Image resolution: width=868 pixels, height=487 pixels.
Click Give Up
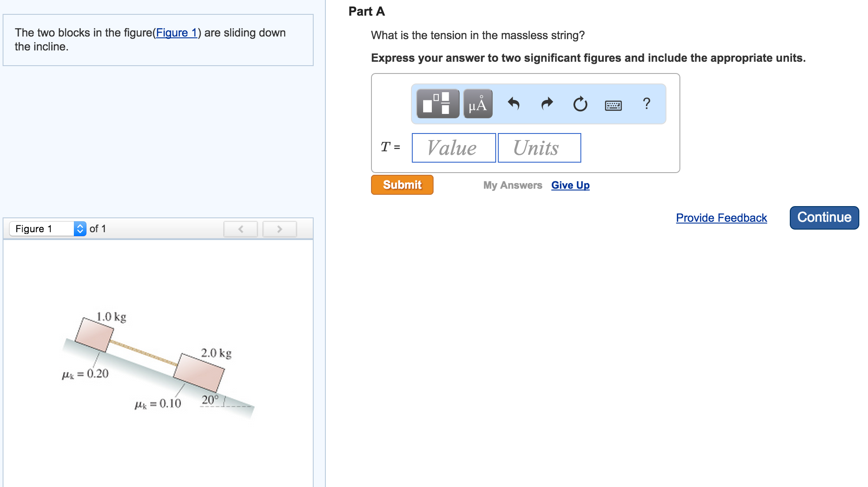[570, 185]
